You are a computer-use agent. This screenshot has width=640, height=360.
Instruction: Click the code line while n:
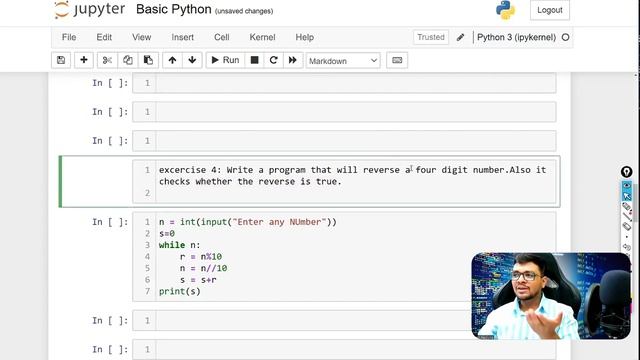pos(180,245)
